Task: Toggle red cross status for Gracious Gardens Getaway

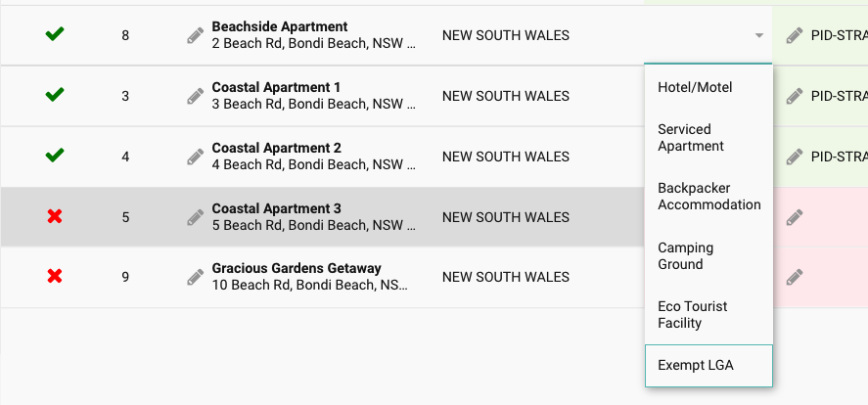Action: click(55, 277)
